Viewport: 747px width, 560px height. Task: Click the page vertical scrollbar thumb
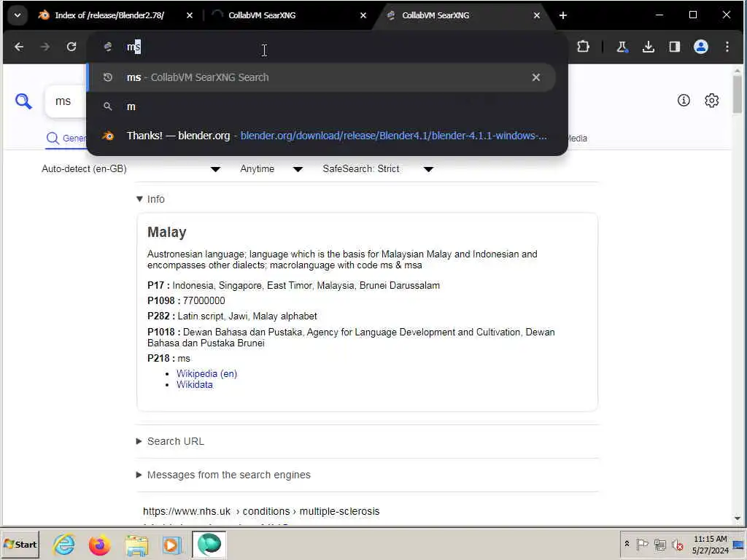(x=737, y=94)
